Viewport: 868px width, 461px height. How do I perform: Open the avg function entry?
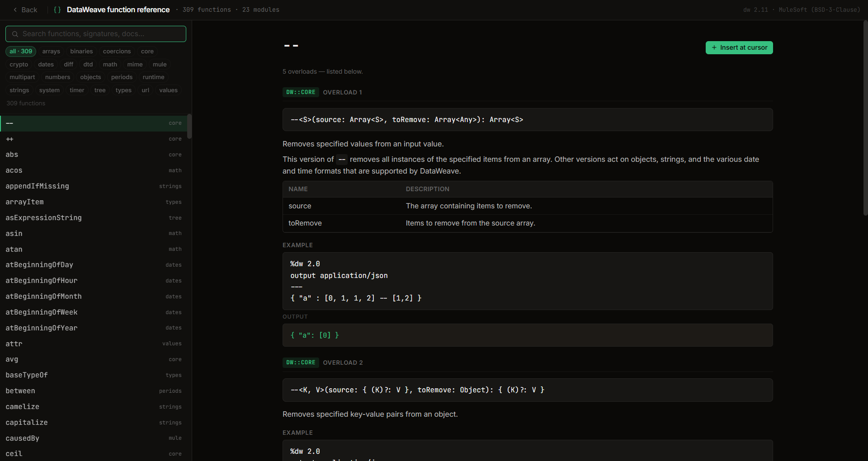(94, 359)
